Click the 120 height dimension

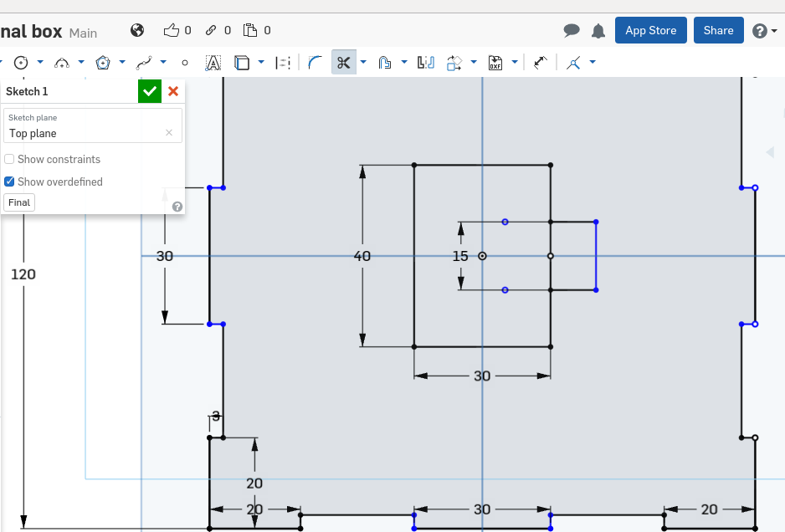point(23,274)
